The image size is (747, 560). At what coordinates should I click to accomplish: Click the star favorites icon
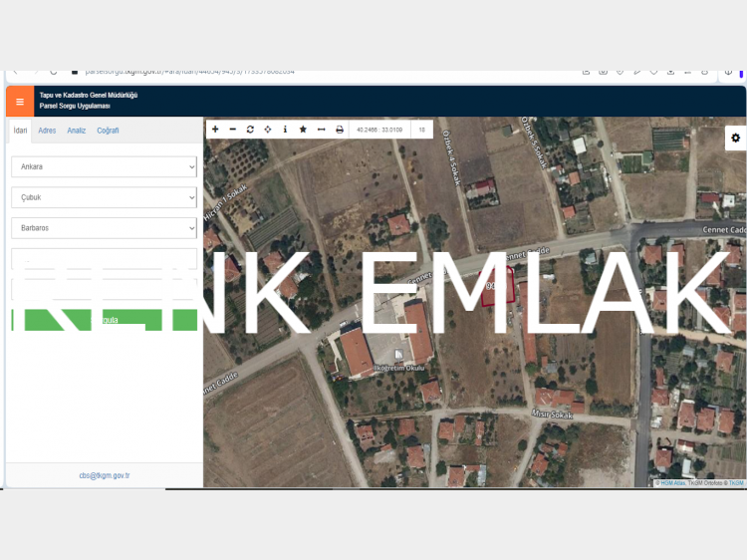click(303, 130)
